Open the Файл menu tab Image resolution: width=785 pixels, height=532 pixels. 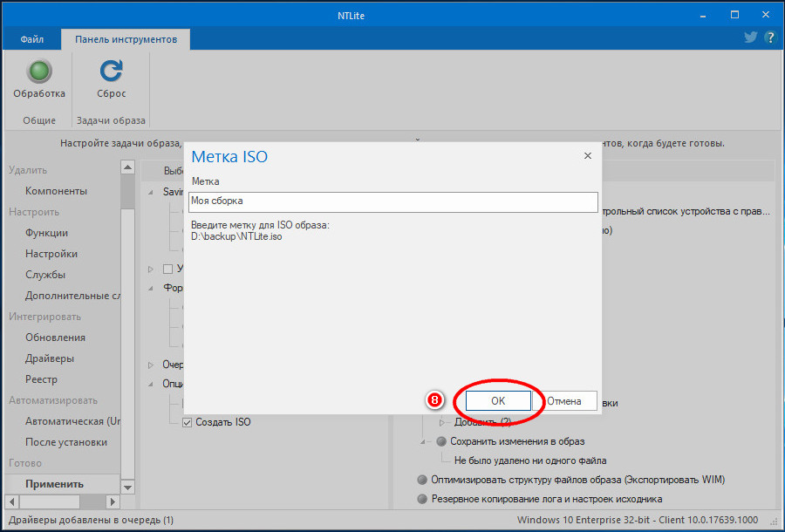point(32,39)
